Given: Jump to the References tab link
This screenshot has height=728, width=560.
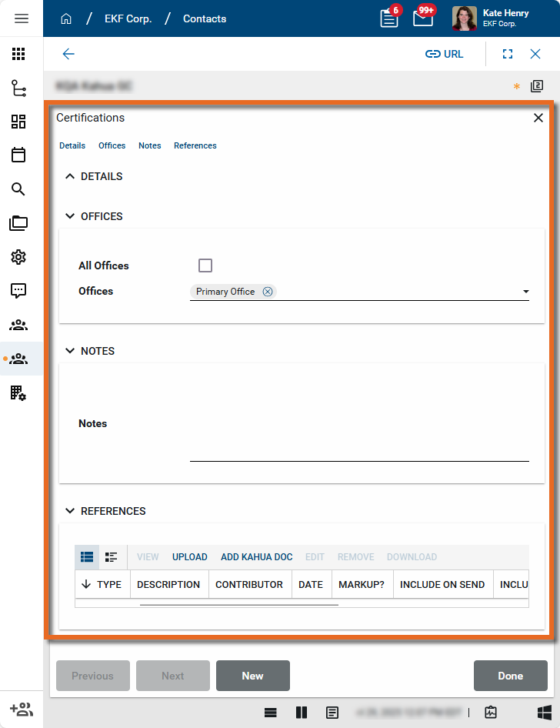Looking at the screenshot, I should 195,145.
